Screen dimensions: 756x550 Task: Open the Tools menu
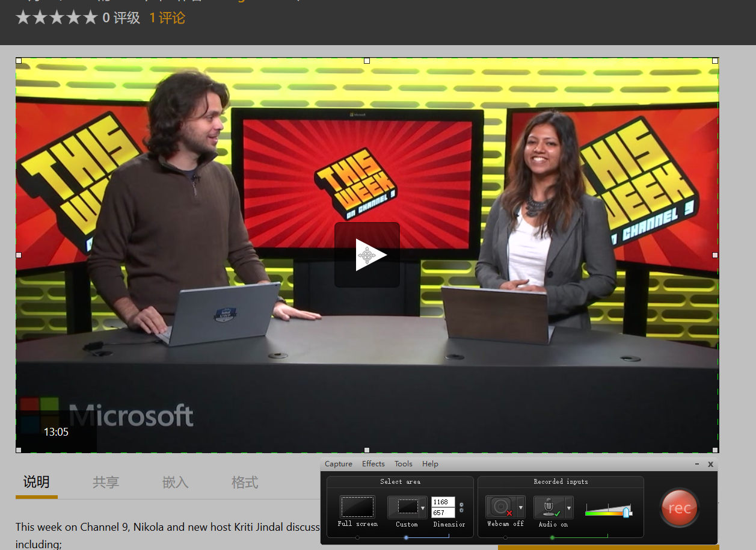(x=404, y=464)
